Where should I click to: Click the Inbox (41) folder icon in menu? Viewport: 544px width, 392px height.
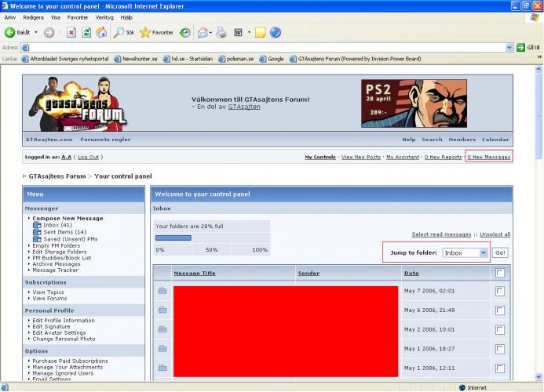click(x=37, y=225)
